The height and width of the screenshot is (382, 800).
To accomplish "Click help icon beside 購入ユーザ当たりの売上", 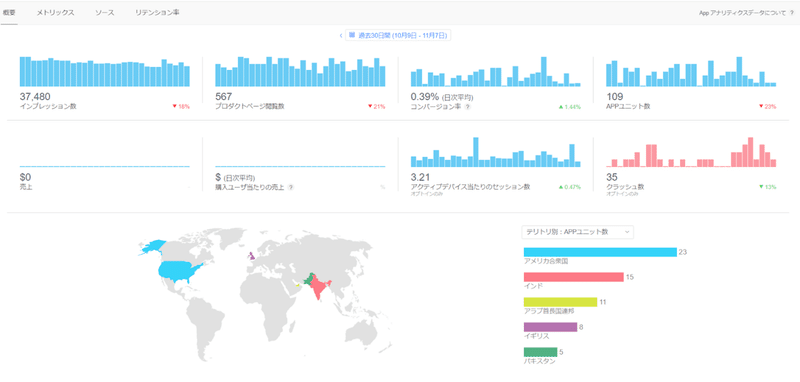I will 291,187.
